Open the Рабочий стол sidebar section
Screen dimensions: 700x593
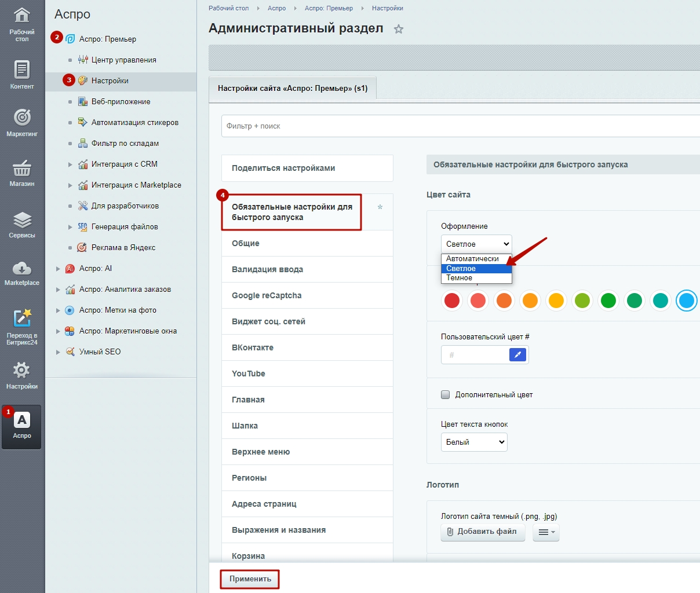(x=22, y=24)
